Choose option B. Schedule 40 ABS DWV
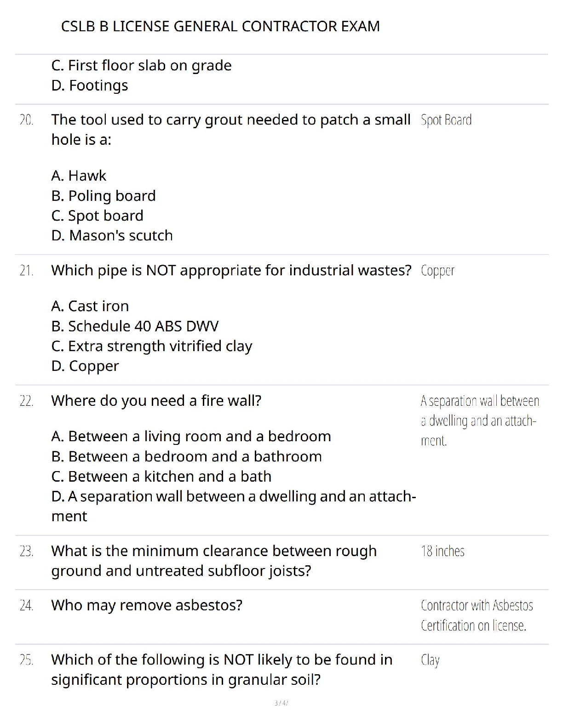The width and height of the screenshot is (563, 728). (135, 326)
